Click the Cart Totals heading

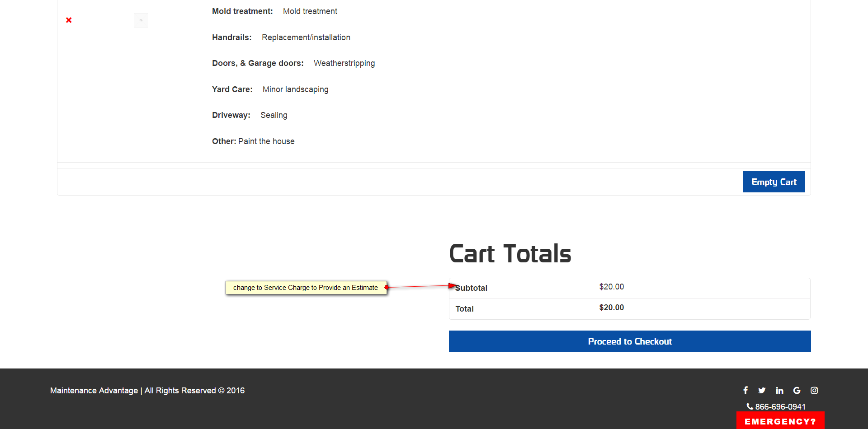(x=510, y=253)
